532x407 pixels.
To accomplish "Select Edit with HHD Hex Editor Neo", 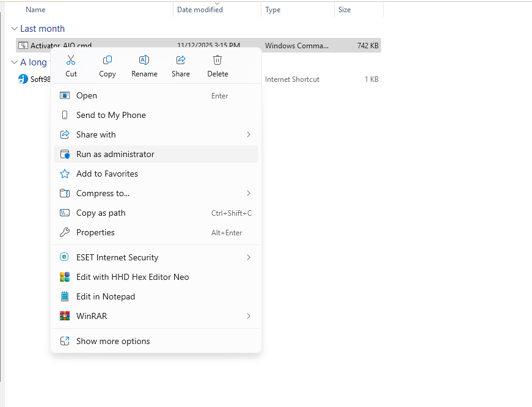I will (x=133, y=277).
